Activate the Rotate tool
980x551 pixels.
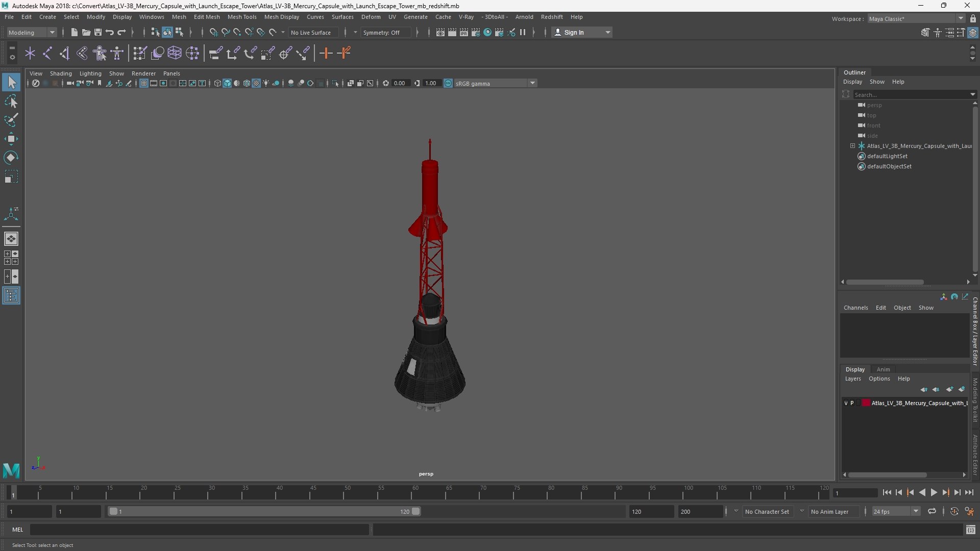pyautogui.click(x=11, y=158)
